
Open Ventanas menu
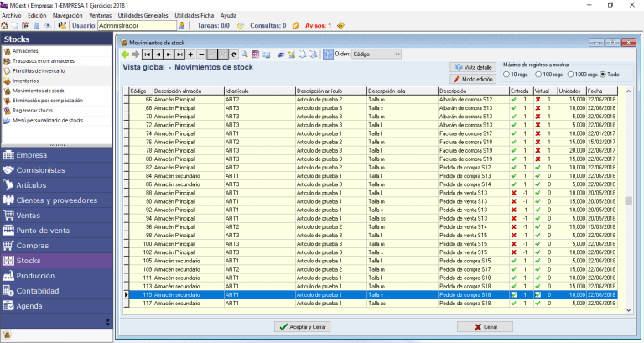click(x=101, y=16)
